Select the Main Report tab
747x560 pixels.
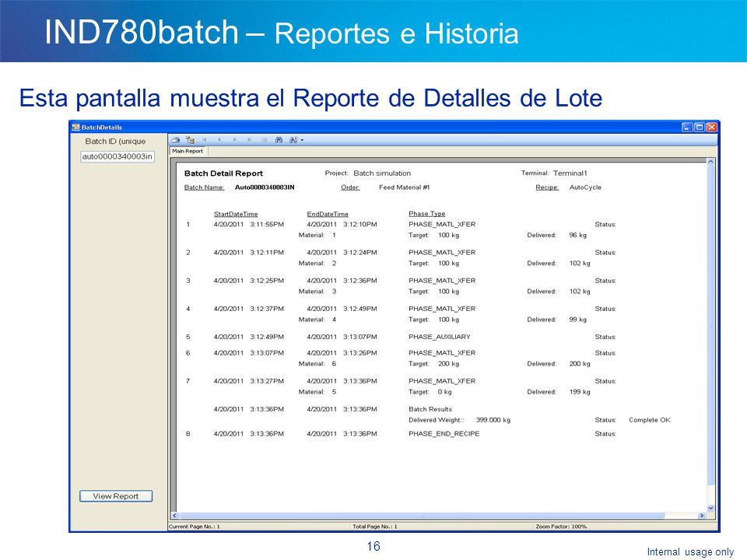[188, 152]
